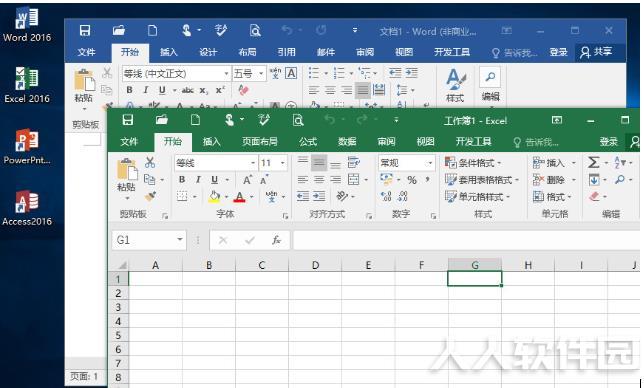Click Increase decimal icon in Excel
This screenshot has width=644, height=388.
[386, 196]
